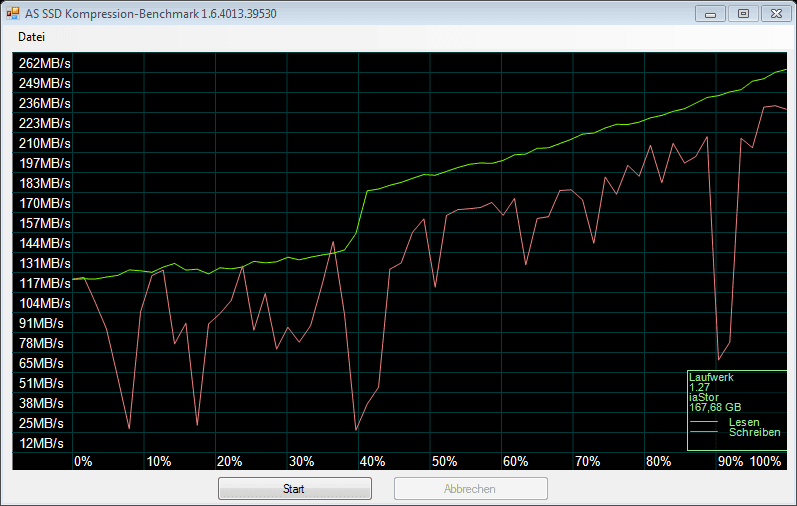Screen dimensions: 797x506
Task: Click the 100% compression label
Action: [765, 461]
